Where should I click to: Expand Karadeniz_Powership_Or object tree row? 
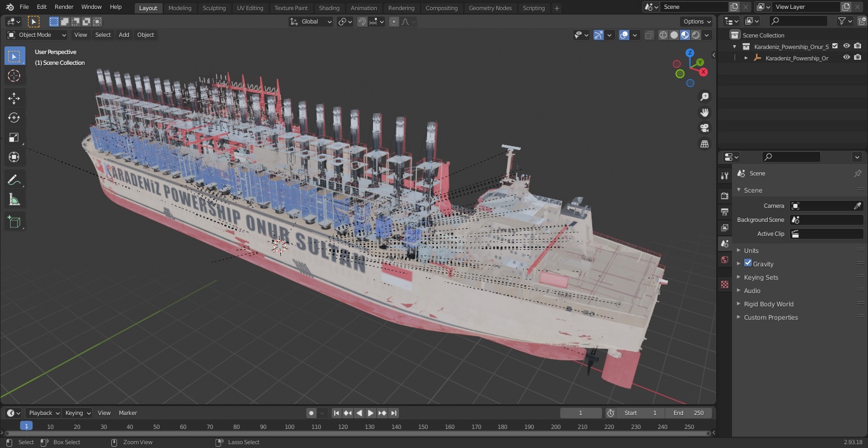pyautogui.click(x=746, y=57)
